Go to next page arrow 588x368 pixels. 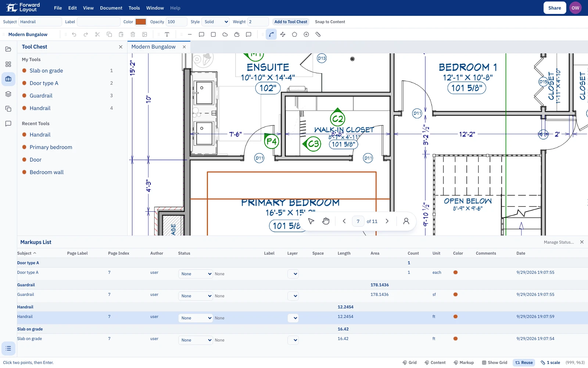pyautogui.click(x=387, y=221)
